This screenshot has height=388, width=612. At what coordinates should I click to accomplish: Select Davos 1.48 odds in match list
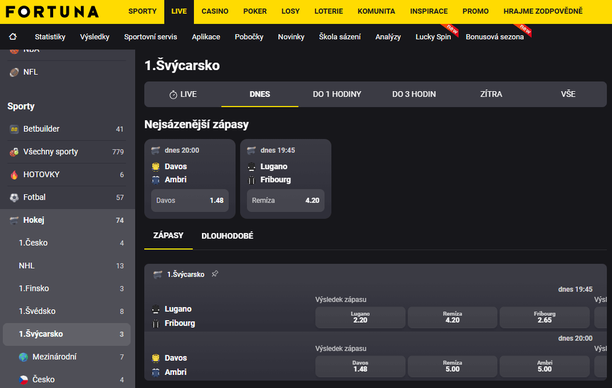pyautogui.click(x=360, y=366)
